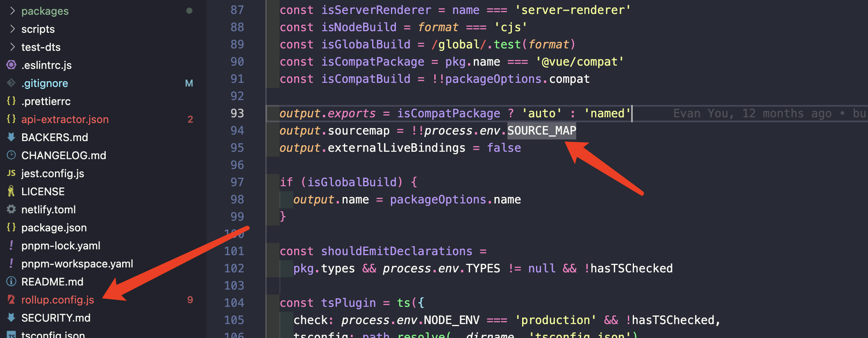Click the 'production' string on line 105

[x=556, y=320]
